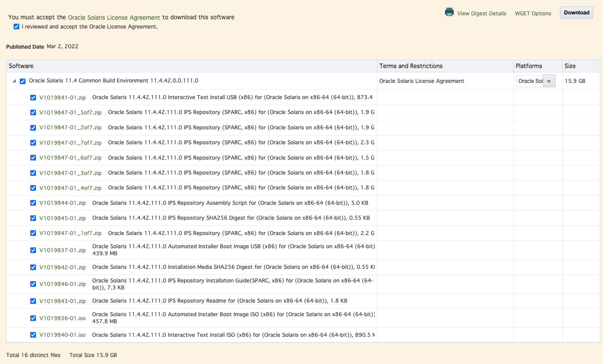The image size is (603, 364).
Task: Open View Digest Details link
Action: [481, 14]
